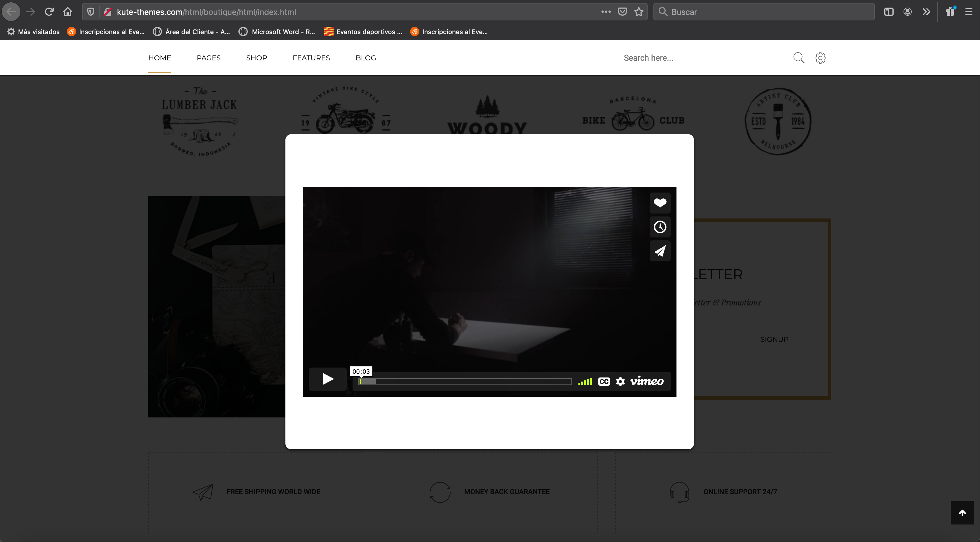Open the site settings gear icon
This screenshot has width=980, height=542.
[x=820, y=58]
